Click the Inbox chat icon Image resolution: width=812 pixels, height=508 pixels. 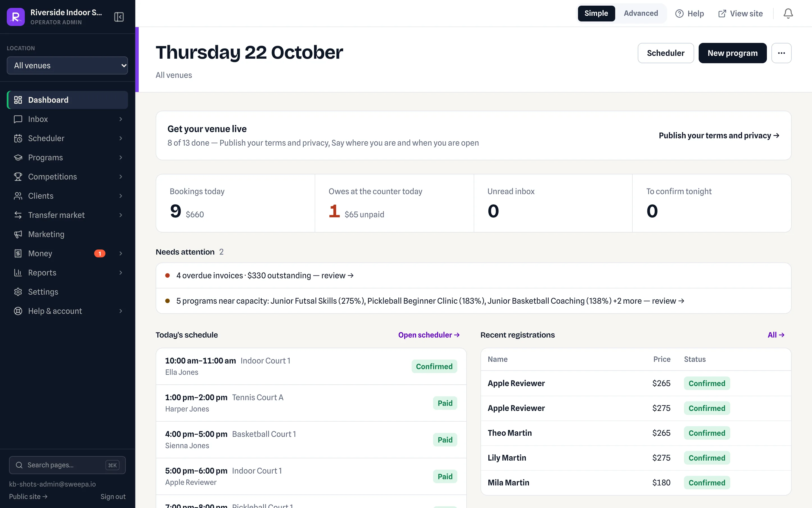tap(18, 119)
